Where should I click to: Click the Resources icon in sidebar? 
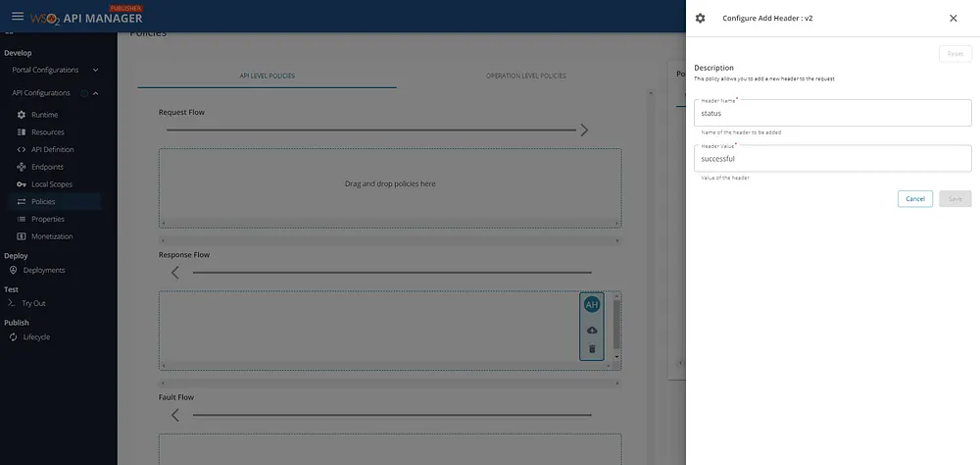point(22,132)
